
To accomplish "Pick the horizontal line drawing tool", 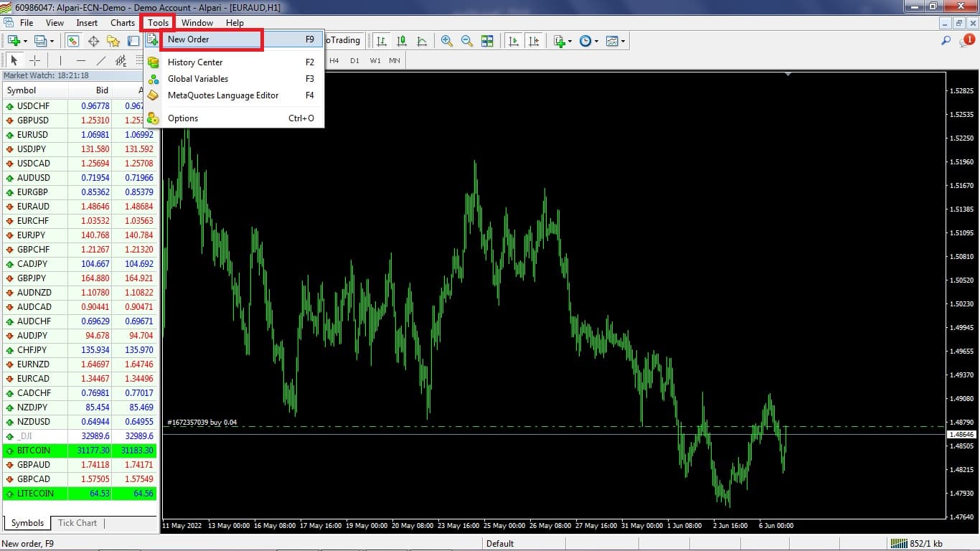I will point(81,61).
